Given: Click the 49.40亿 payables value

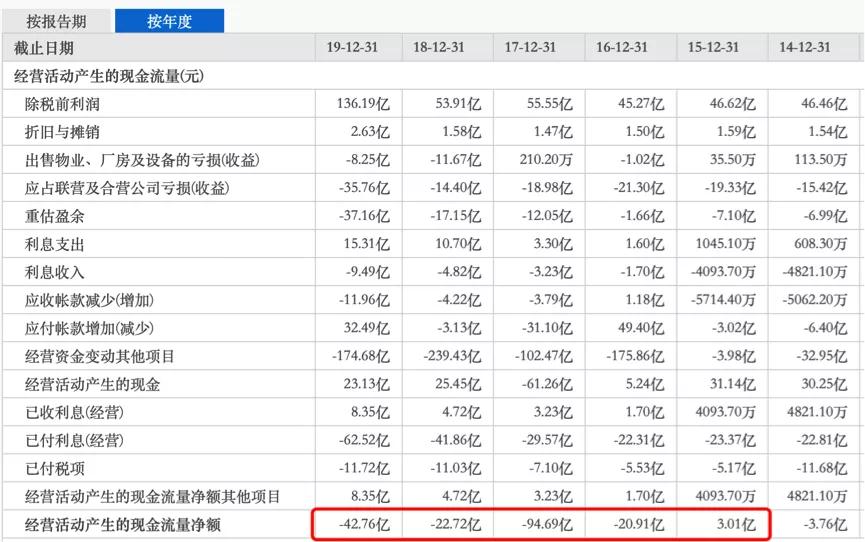Looking at the screenshot, I should pyautogui.click(x=641, y=328).
